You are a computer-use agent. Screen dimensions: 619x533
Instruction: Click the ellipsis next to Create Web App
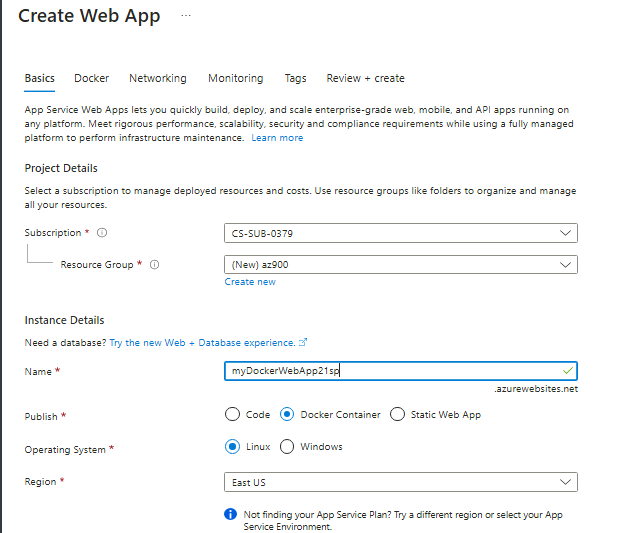(x=185, y=16)
